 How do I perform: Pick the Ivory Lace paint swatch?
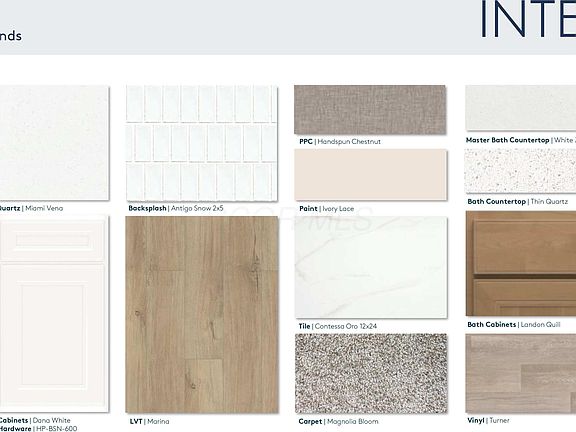click(x=370, y=174)
